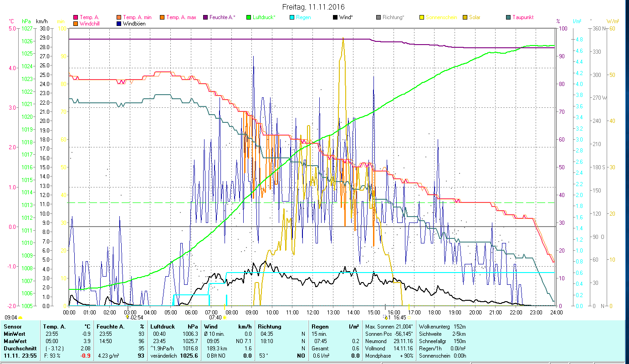The height and width of the screenshot is (364, 629).
Task: Click the pink Temp. A. legend swatch
Action: coord(76,18)
